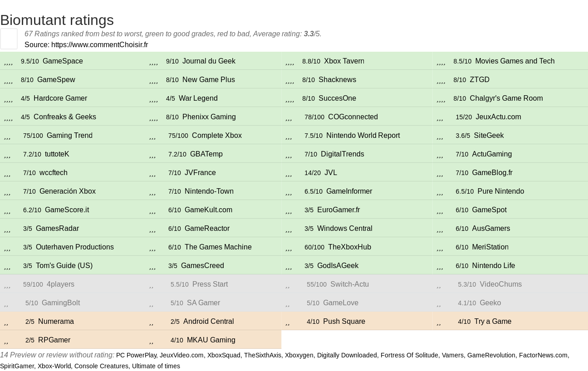Click Hardcore Gamer entry

[60, 98]
